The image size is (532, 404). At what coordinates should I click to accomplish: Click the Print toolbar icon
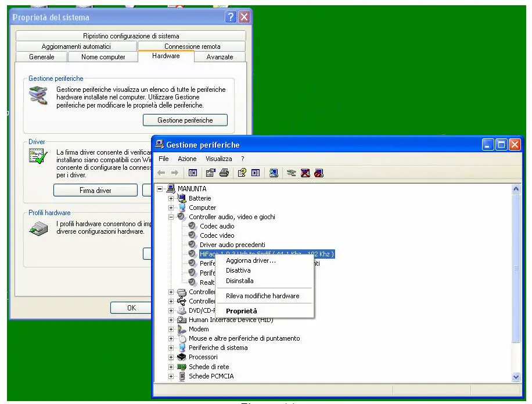click(224, 173)
